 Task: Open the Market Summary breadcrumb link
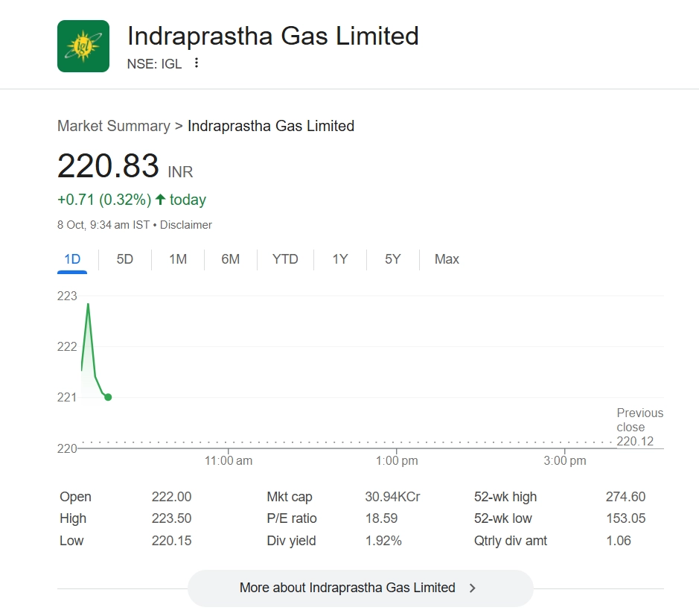(x=114, y=126)
